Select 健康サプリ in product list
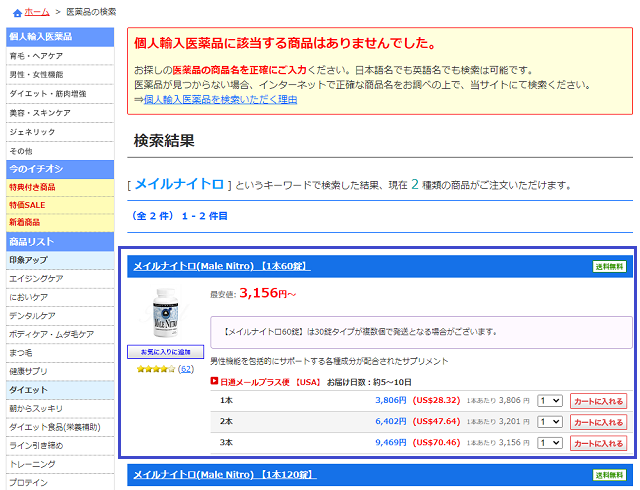This screenshot has width=640, height=490. coord(60,372)
